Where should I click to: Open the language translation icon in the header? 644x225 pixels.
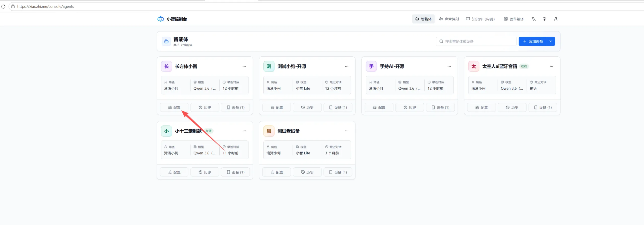point(534,19)
